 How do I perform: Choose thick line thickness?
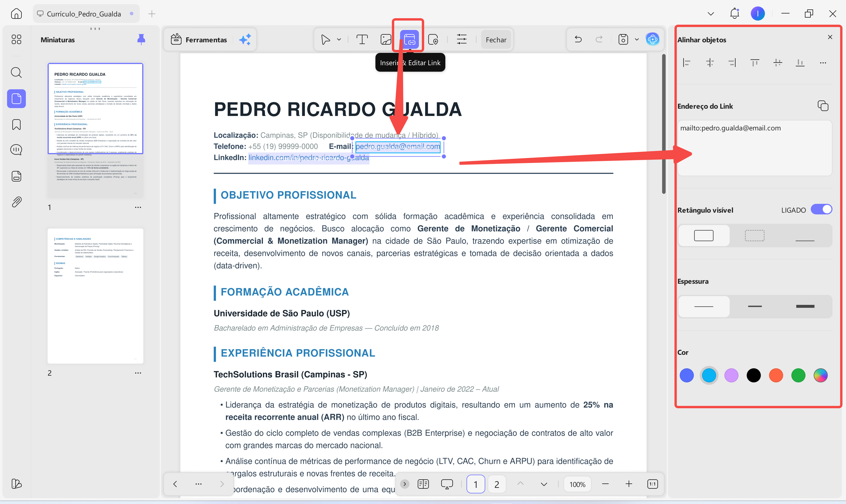[x=805, y=306]
